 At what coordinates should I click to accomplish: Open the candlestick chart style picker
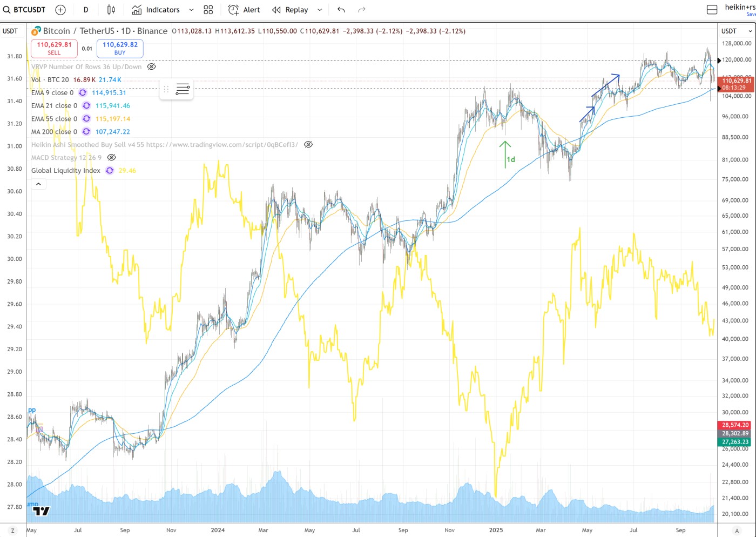pyautogui.click(x=111, y=10)
